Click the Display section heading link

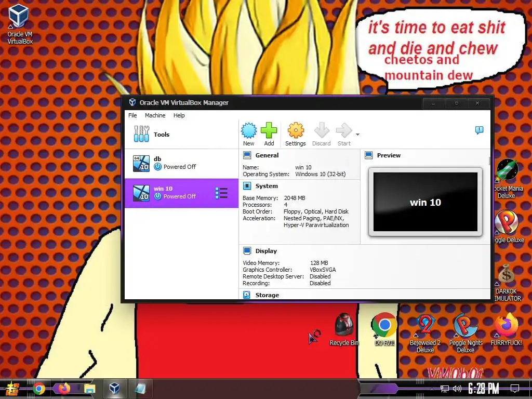(266, 251)
